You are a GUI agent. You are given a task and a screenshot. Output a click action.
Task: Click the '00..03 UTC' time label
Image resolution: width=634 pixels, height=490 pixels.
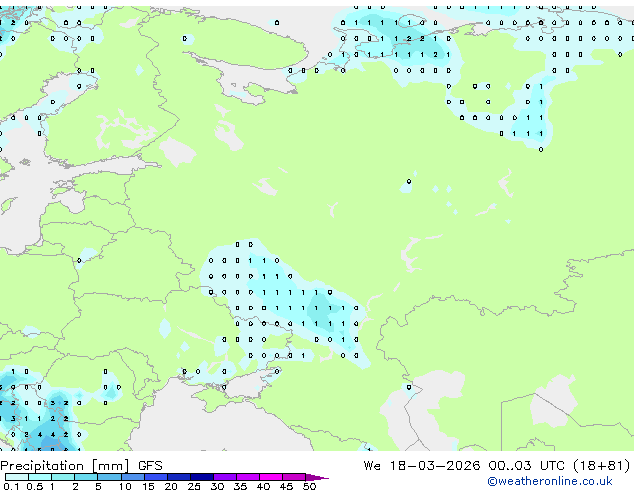coord(526,465)
